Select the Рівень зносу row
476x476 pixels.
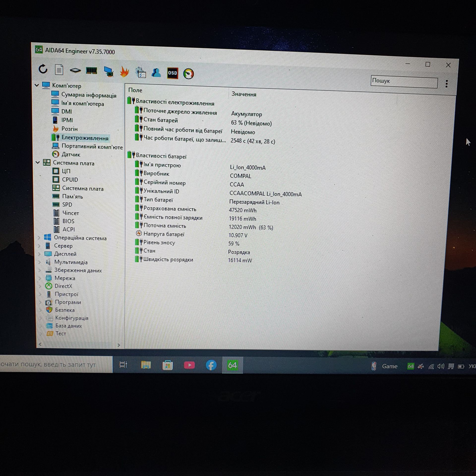(x=159, y=242)
